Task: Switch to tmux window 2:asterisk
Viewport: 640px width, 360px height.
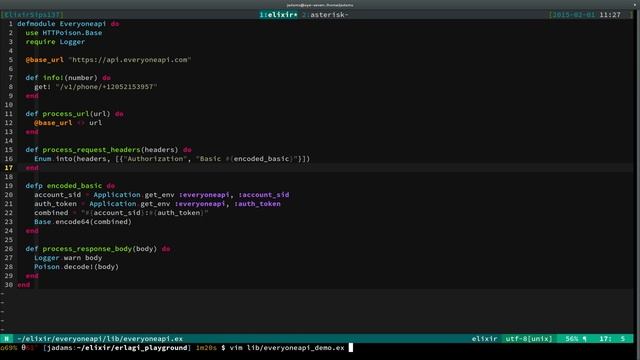Action: pos(325,15)
